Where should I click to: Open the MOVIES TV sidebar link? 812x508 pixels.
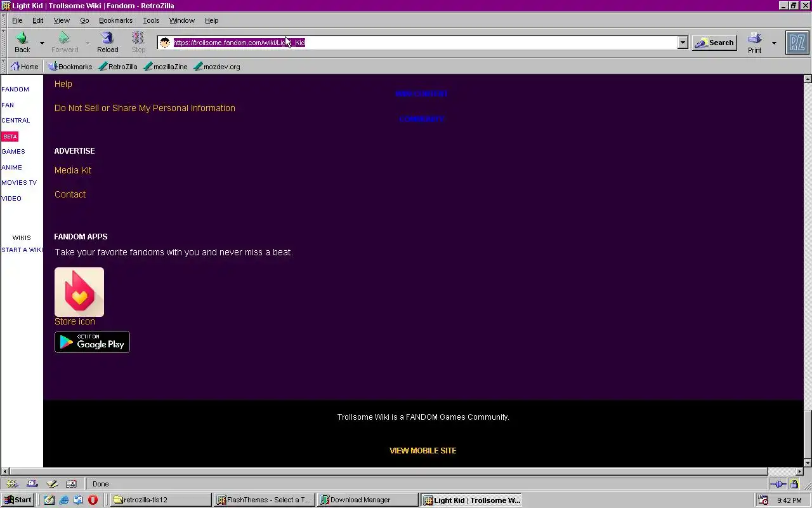coord(19,183)
